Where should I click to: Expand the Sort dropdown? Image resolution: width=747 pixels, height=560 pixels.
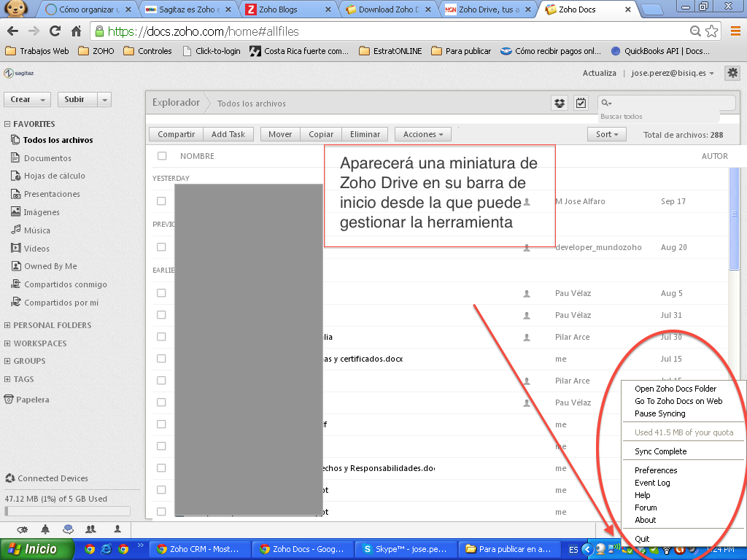coord(606,134)
